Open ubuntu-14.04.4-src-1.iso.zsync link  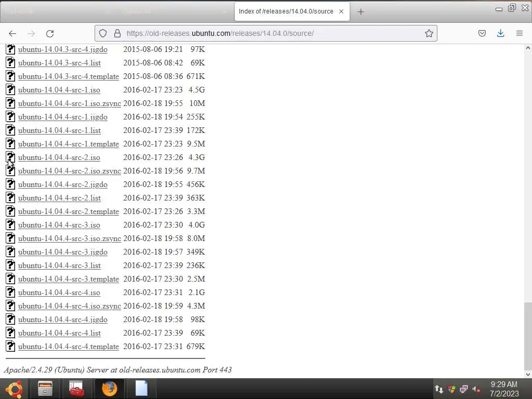70,103
